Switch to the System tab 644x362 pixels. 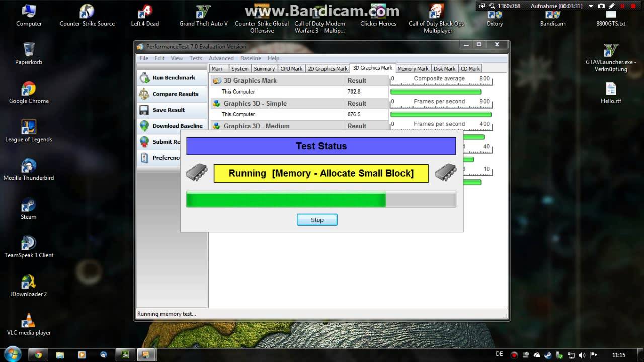click(x=239, y=69)
